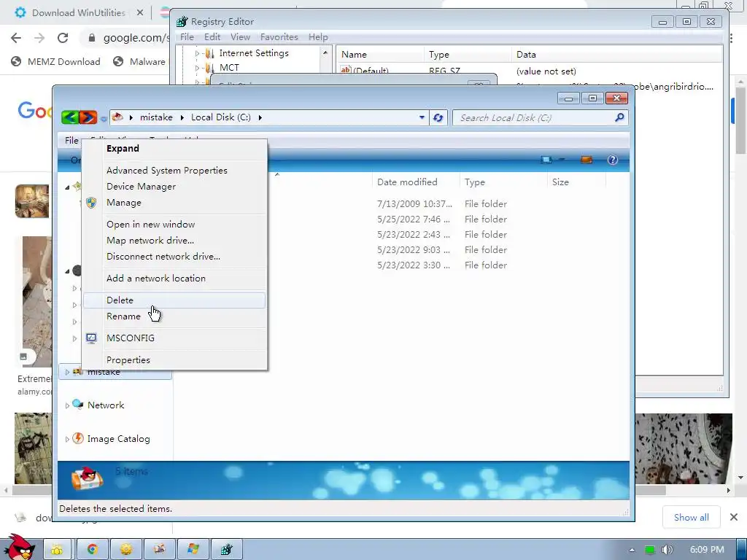Click the Angry Birds drive icon in details pane
Screen dimensions: 747x560
coord(88,478)
